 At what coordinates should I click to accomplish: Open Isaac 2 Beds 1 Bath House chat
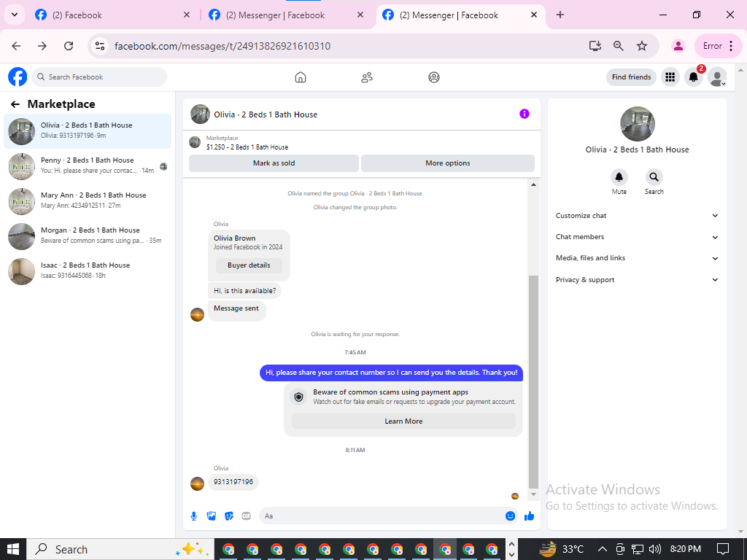click(x=88, y=271)
